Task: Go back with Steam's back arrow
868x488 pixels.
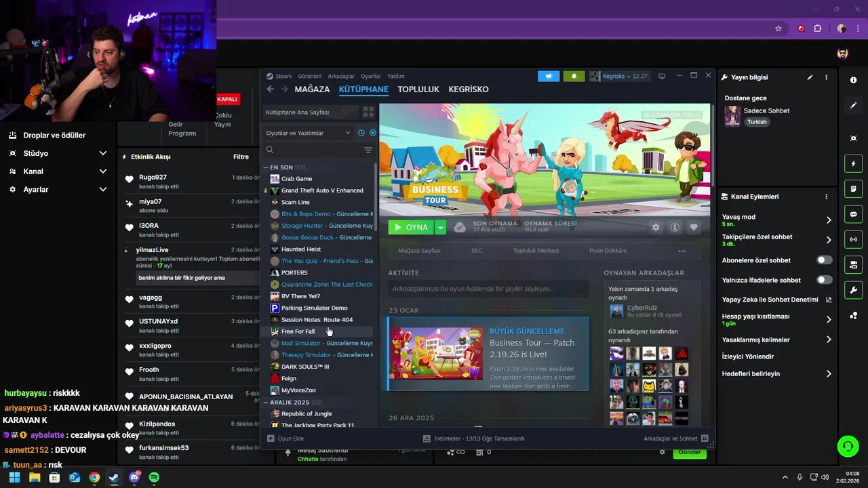Action: pos(271,89)
